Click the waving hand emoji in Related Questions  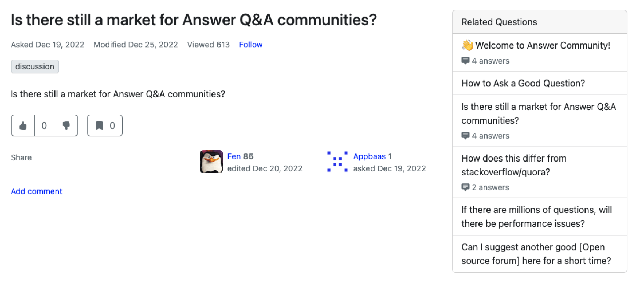point(467,45)
